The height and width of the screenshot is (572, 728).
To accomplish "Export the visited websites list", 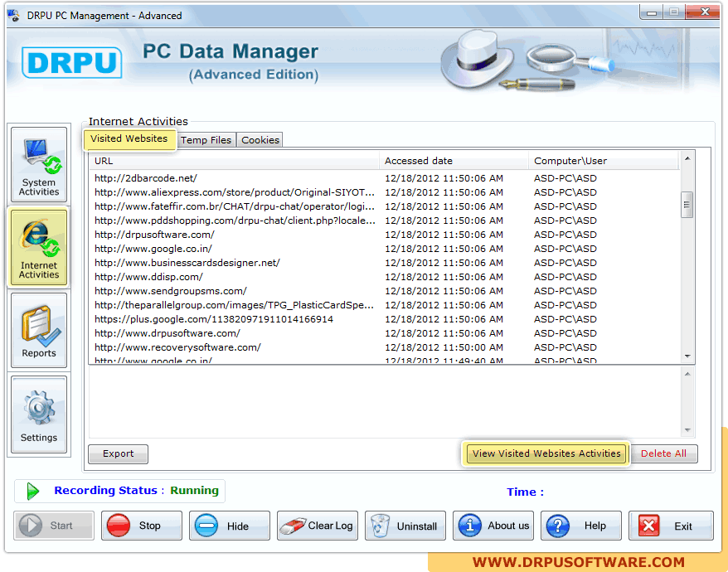I will [118, 453].
